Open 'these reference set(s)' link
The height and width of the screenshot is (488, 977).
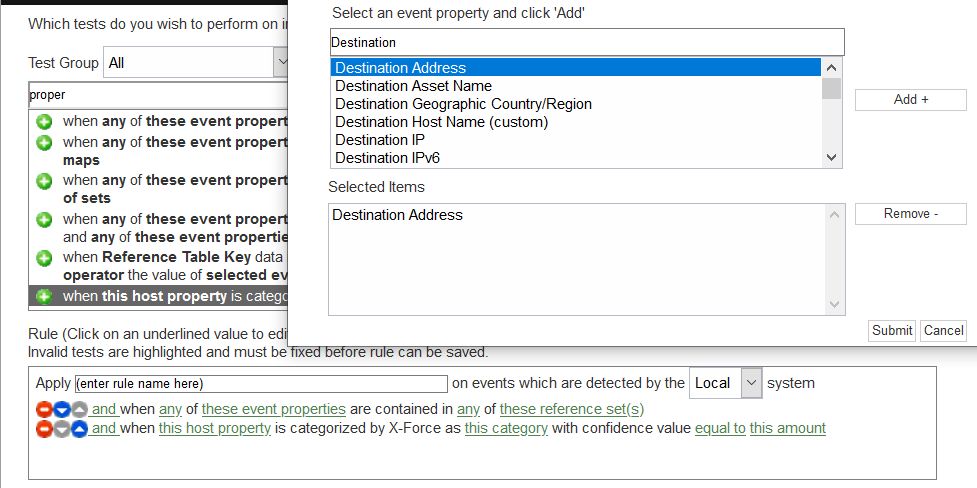click(571, 409)
